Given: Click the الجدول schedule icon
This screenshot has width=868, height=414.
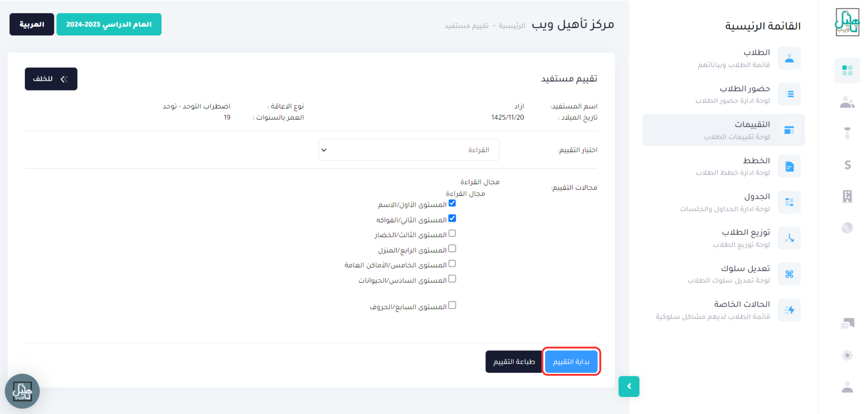Looking at the screenshot, I should click(x=789, y=202).
